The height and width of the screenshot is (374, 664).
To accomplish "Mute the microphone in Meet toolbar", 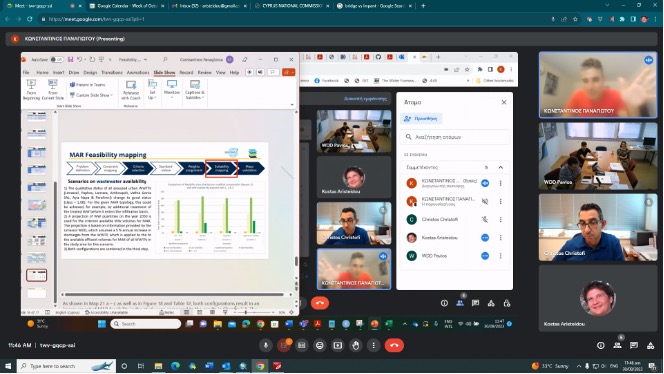I will click(x=266, y=346).
